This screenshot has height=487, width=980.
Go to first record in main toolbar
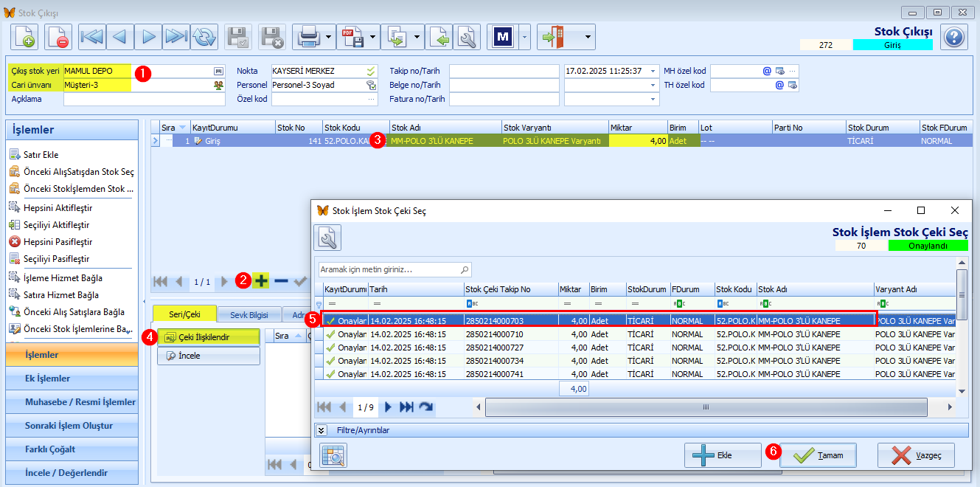92,36
